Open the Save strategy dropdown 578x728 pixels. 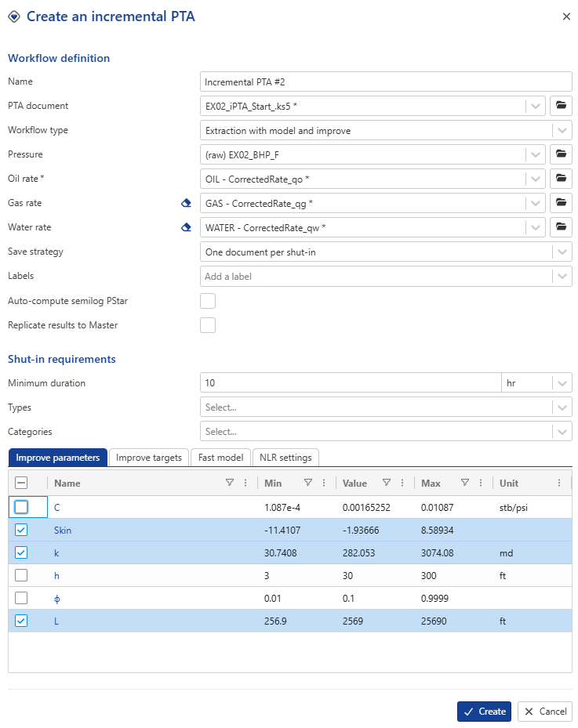point(561,252)
